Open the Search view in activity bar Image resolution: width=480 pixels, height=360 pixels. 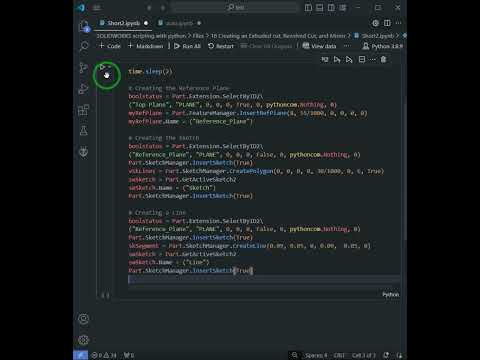click(84, 46)
